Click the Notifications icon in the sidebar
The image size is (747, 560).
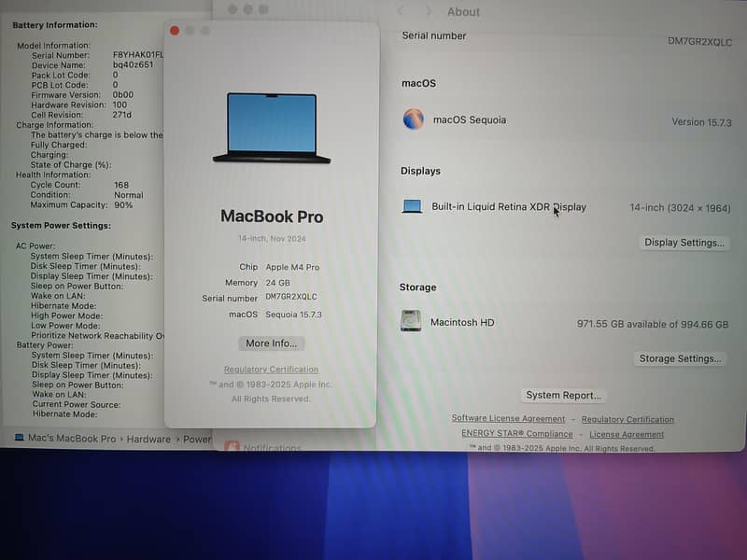click(232, 448)
